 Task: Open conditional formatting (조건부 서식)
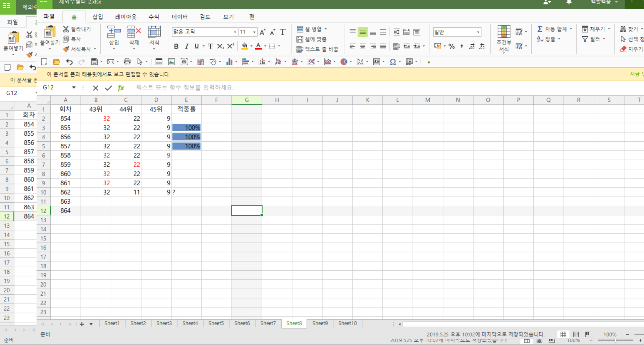[504, 39]
